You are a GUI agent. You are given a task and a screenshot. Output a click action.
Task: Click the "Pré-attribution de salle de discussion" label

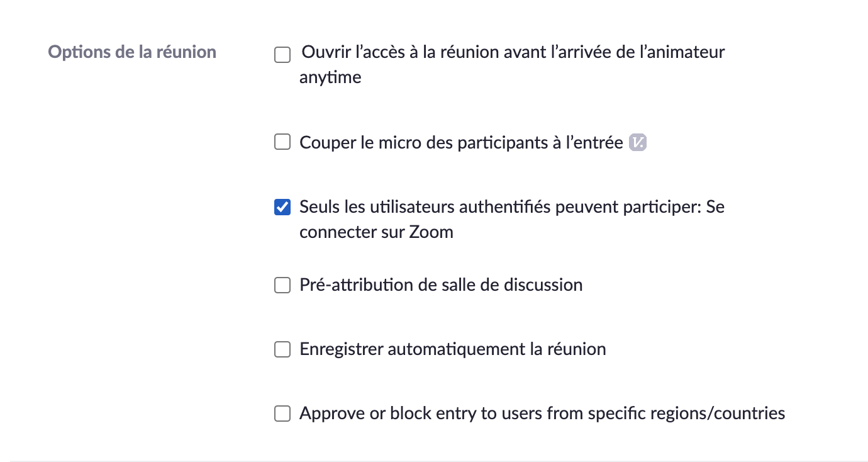point(441,285)
